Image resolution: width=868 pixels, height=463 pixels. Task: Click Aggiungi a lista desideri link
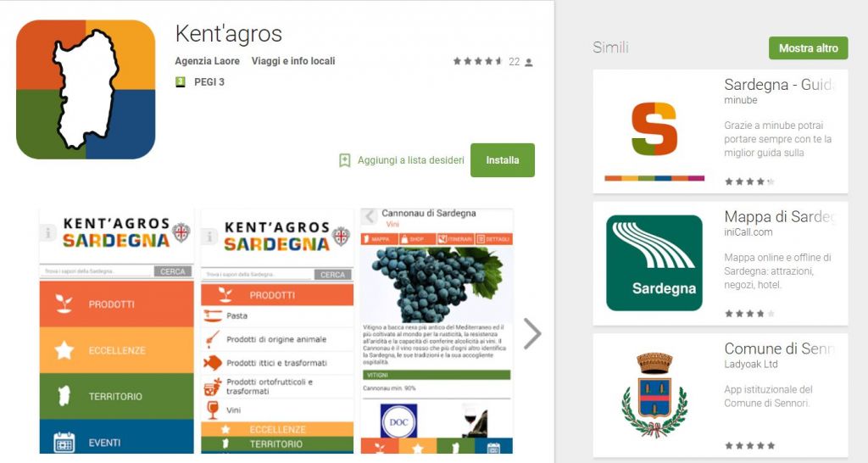(x=411, y=160)
